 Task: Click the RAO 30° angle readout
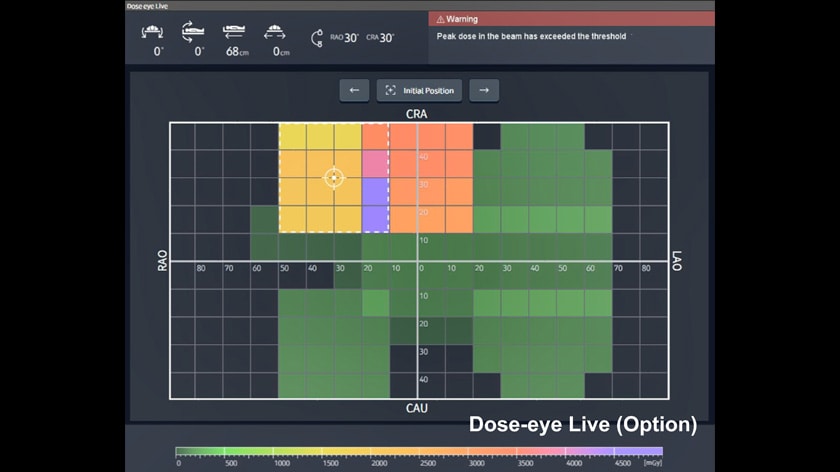(345, 38)
